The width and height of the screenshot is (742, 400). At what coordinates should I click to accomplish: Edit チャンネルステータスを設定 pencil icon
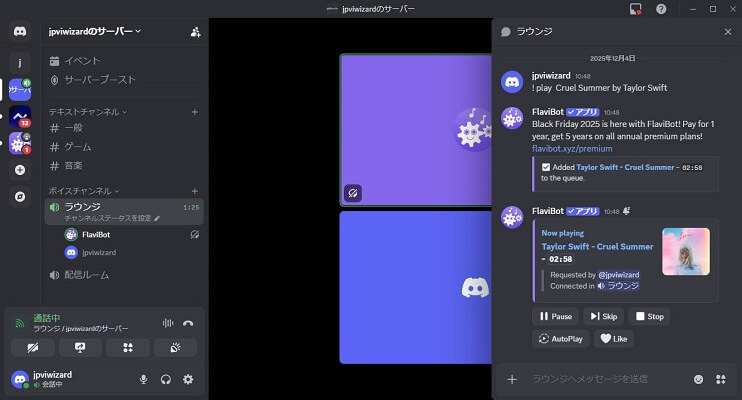pos(157,218)
